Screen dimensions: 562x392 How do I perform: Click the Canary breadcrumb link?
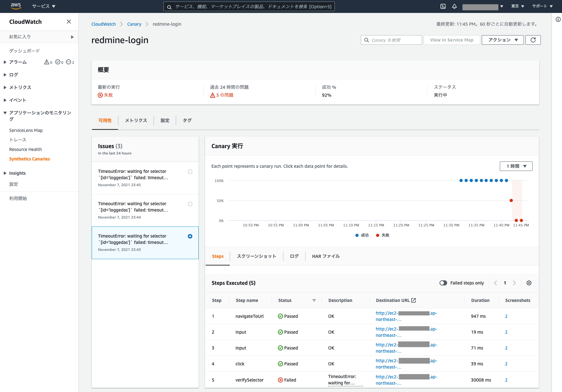tap(134, 24)
